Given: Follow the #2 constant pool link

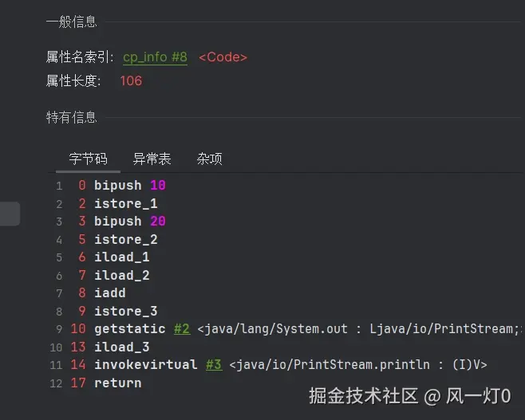Looking at the screenshot, I should [182, 329].
